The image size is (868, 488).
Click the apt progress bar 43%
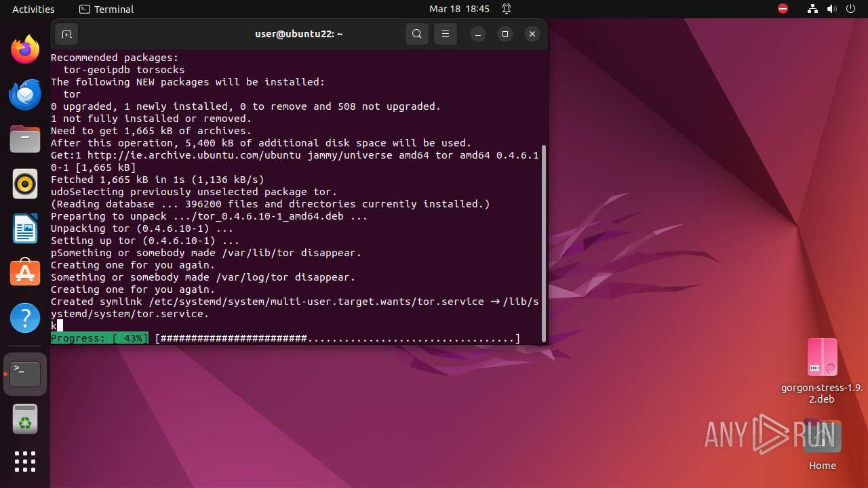tap(285, 338)
